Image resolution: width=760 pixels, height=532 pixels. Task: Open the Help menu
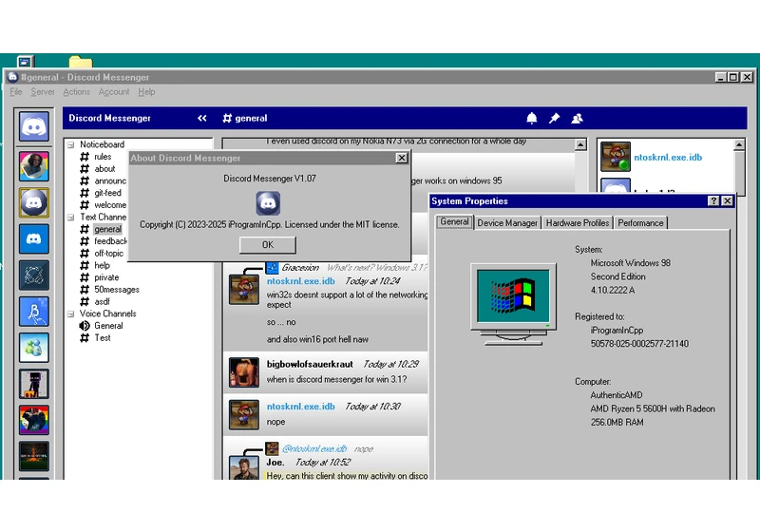[146, 92]
